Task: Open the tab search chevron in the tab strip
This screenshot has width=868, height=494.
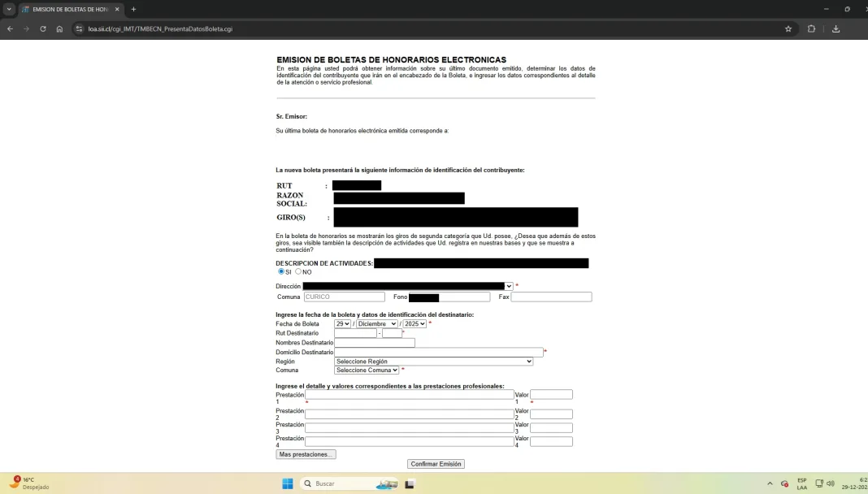Action: (9, 9)
